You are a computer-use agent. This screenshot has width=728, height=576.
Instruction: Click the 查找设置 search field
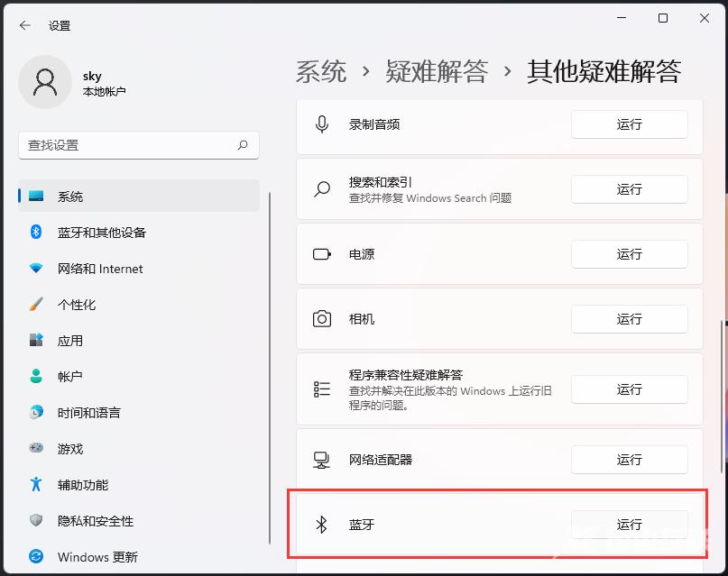coord(138,145)
